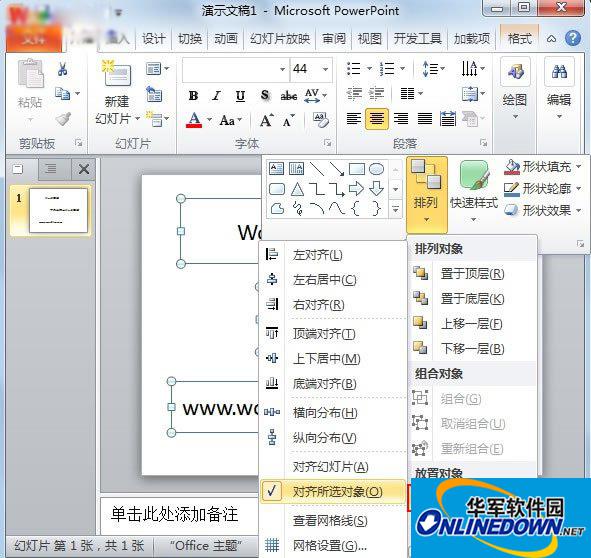Open the Numbering dropdown arrow
591x558 pixels.
[x=403, y=69]
